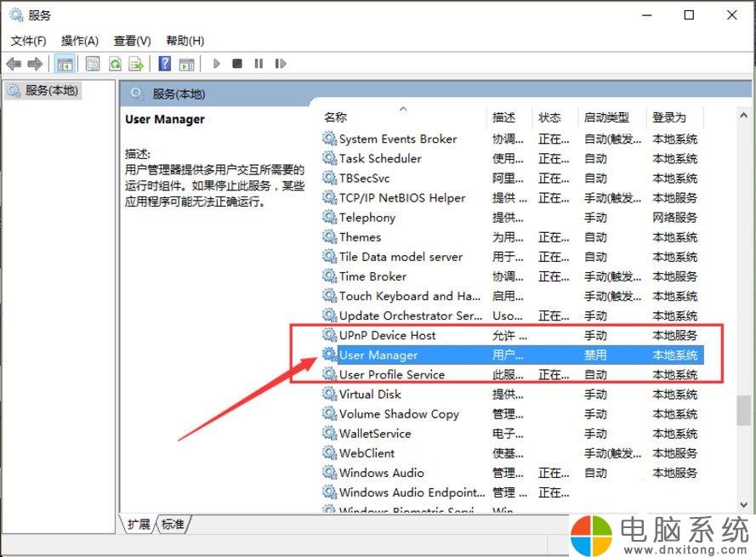
Task: Click the scrollbar up arrow
Action: [743, 116]
